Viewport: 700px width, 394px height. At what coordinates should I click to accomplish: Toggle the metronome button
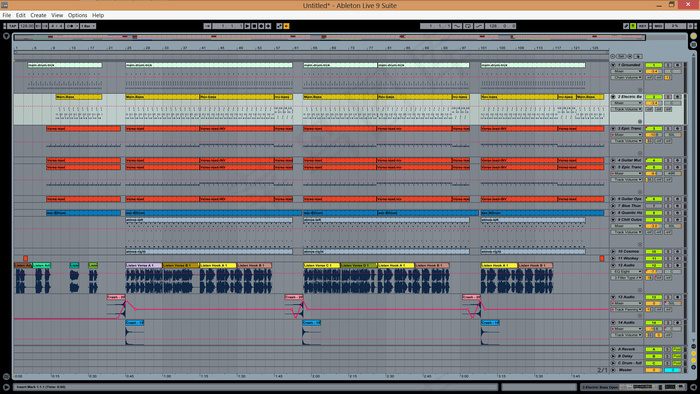[71, 26]
